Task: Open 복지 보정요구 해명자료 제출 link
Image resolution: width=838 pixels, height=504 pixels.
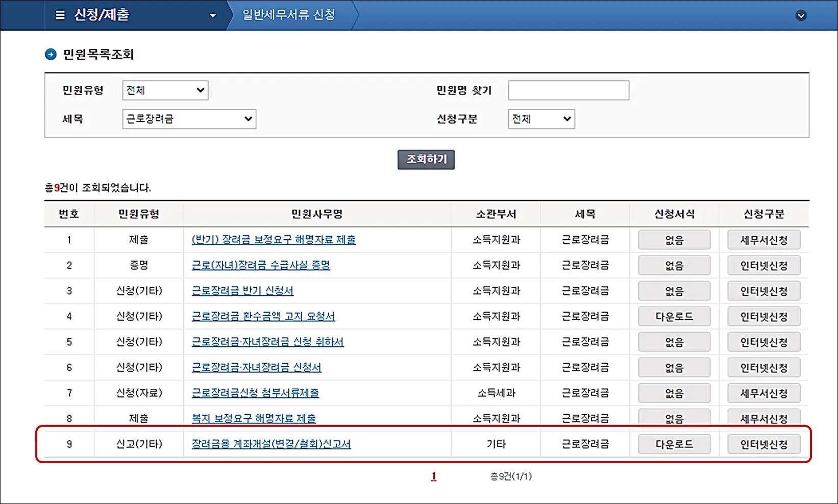Action: (x=254, y=418)
